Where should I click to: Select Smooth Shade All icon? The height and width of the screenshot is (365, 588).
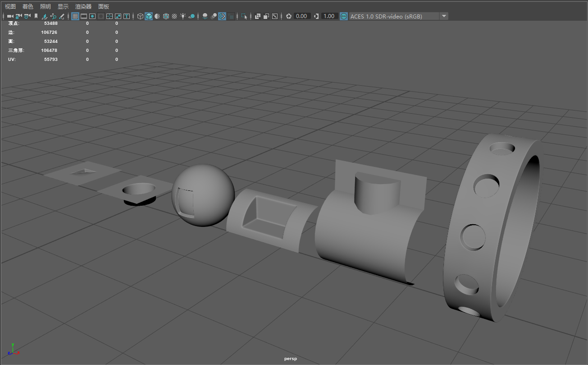pos(149,16)
